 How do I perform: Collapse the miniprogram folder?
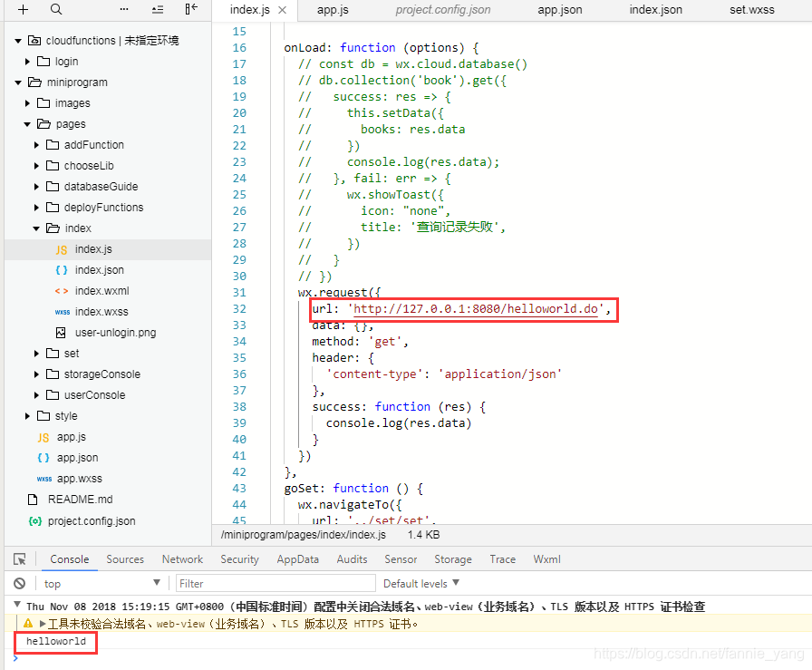(x=18, y=83)
